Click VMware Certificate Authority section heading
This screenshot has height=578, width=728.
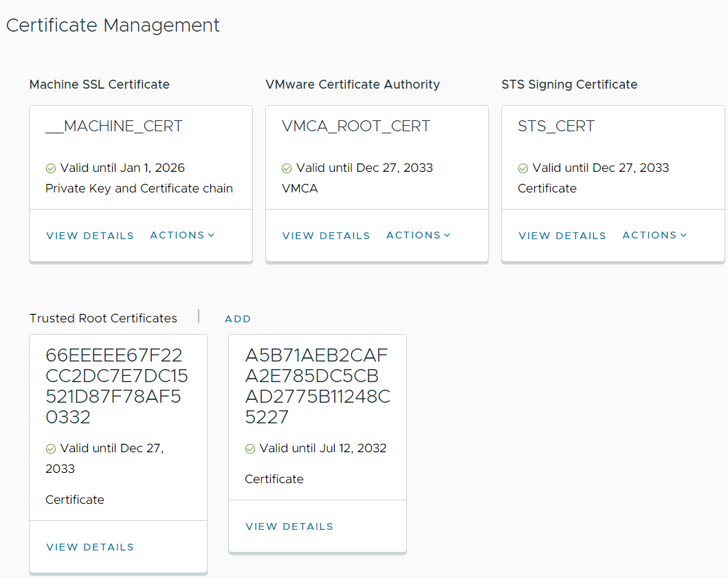pyautogui.click(x=353, y=85)
